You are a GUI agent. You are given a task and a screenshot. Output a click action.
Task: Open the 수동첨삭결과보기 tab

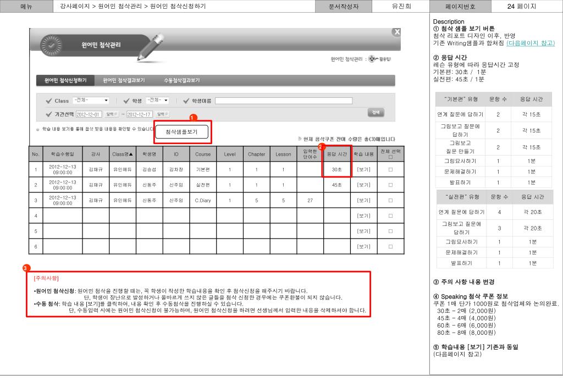coord(181,80)
